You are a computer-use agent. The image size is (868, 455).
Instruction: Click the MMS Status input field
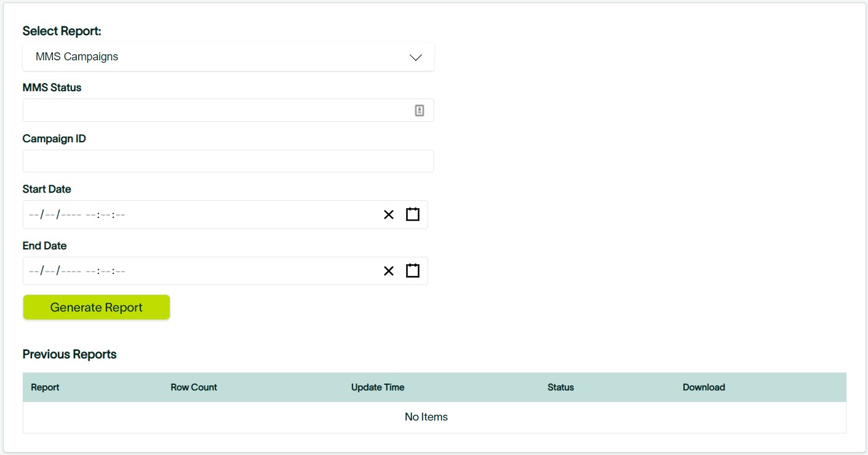[x=215, y=110]
